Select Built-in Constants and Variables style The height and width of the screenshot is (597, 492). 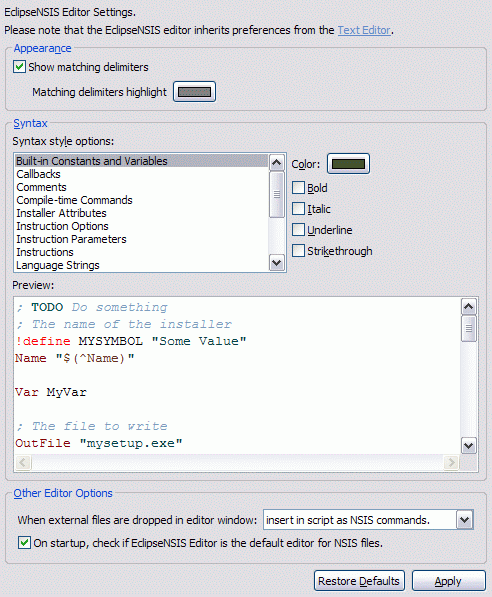[141, 161]
